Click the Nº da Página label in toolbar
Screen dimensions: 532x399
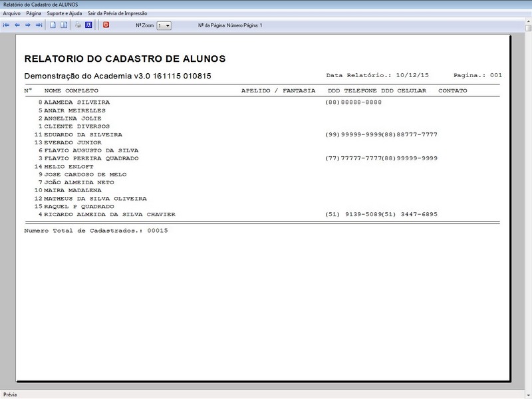(230, 25)
